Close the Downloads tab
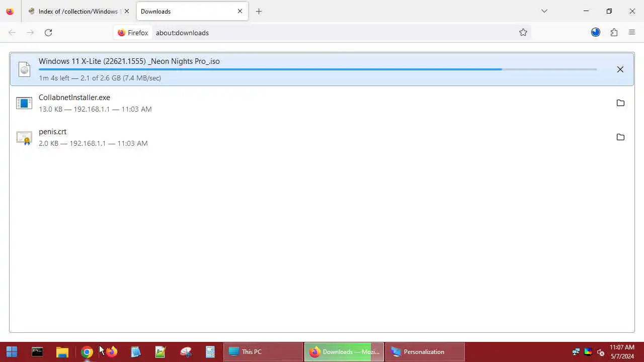Image resolution: width=644 pixels, height=362 pixels. [x=240, y=11]
